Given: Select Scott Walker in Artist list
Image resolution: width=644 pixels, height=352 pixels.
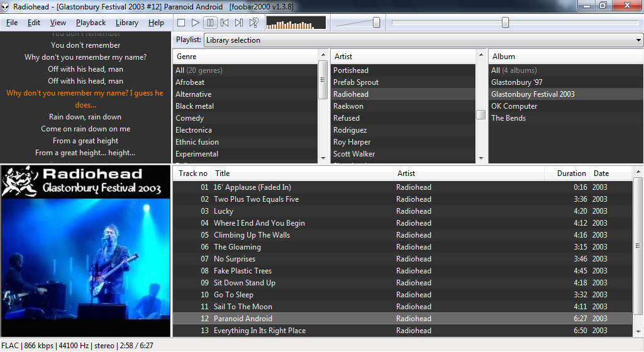Looking at the screenshot, I should coord(403,154).
